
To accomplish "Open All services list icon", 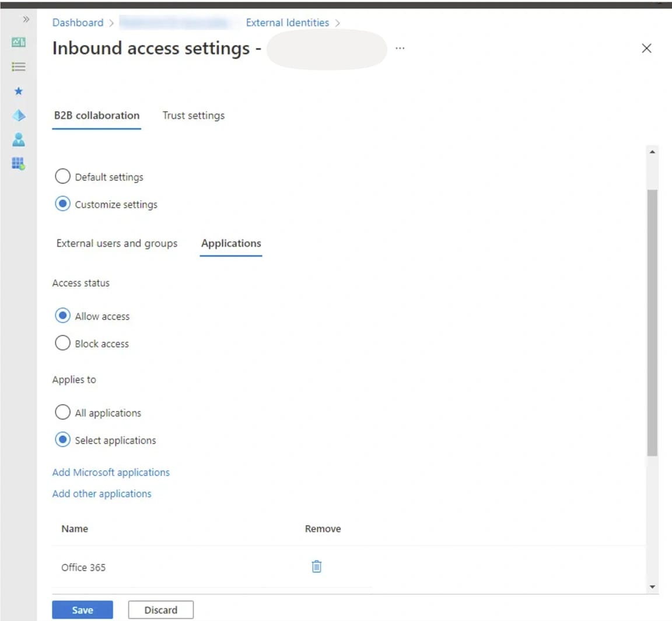I will (19, 66).
